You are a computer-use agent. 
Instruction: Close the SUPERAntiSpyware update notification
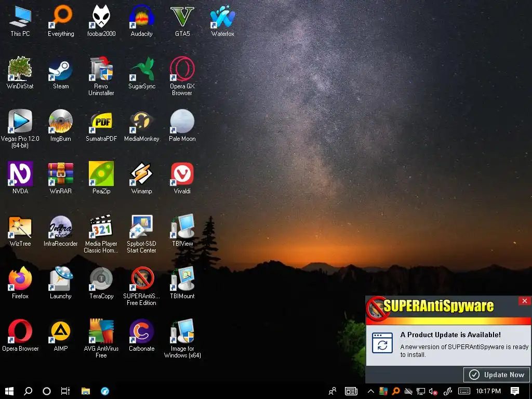pyautogui.click(x=525, y=301)
